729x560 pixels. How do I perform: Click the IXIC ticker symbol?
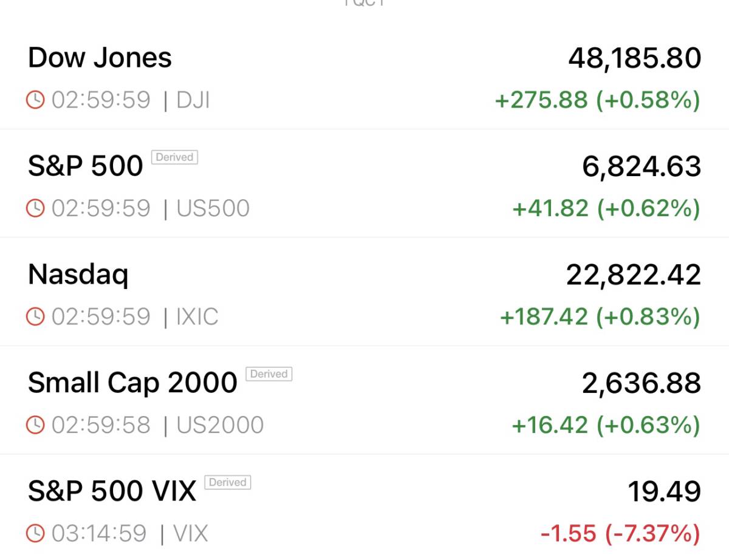197,316
